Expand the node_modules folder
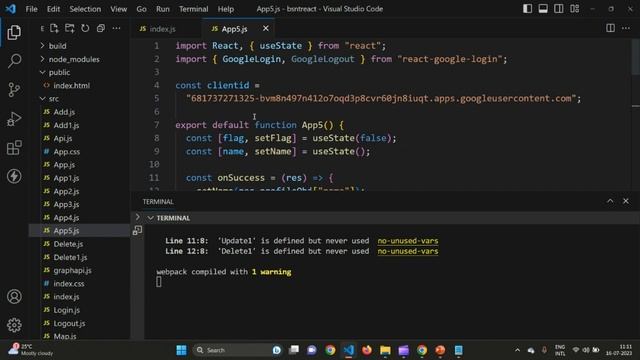Image resolution: width=640 pixels, height=360 pixels. [x=42, y=59]
